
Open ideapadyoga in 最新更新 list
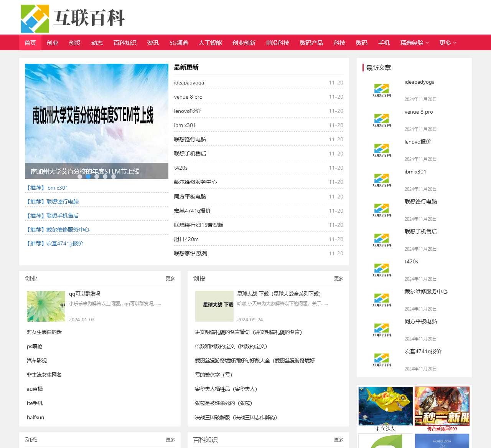(189, 83)
